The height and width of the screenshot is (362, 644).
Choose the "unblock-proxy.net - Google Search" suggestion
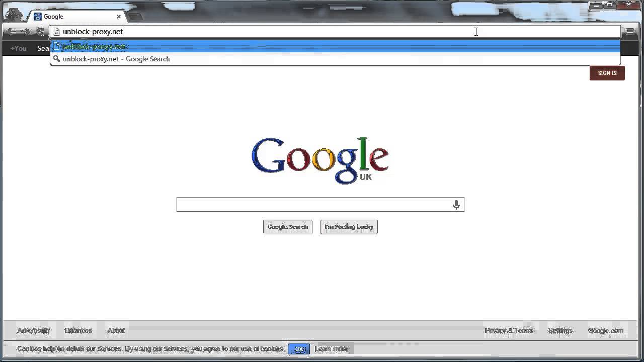pos(335,59)
